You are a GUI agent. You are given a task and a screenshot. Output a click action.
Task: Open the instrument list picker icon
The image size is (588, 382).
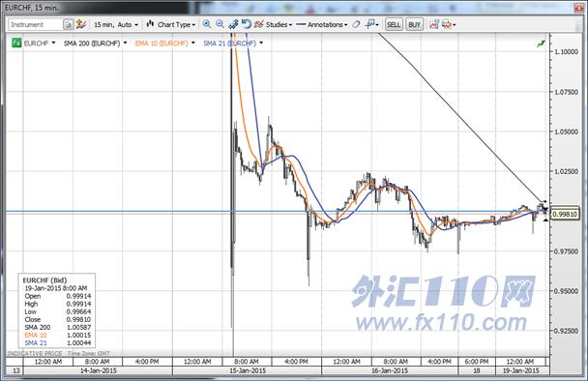click(x=68, y=25)
